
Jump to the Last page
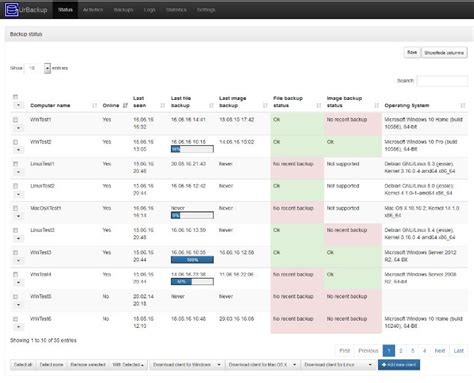[x=458, y=351]
